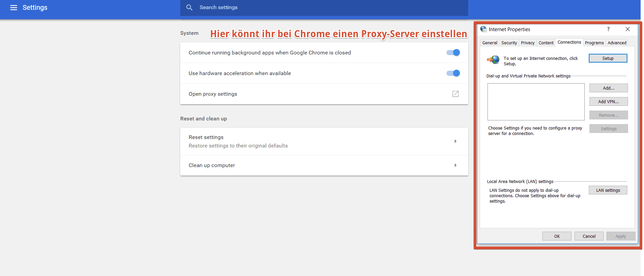644x276 pixels.
Task: Click the external link icon for proxy settings
Action: (x=455, y=94)
